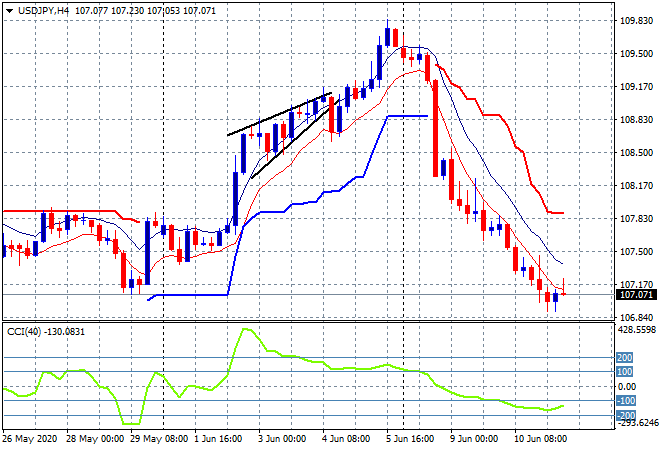The height and width of the screenshot is (450, 660).
Task: Click the current price tag 107.071
Action: pyautogui.click(x=636, y=295)
